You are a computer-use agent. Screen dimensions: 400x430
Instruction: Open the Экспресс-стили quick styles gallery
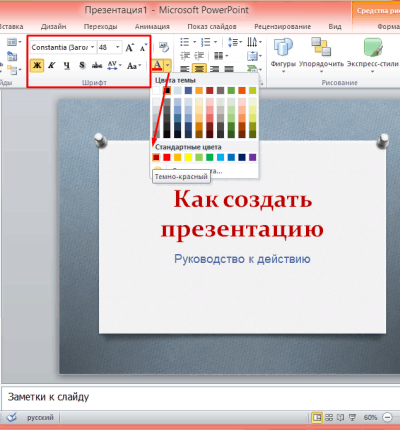coord(373,55)
